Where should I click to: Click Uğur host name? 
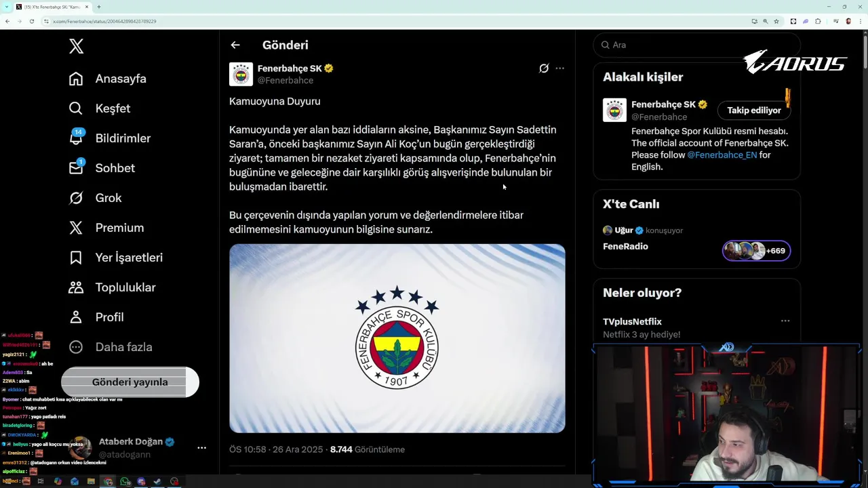pyautogui.click(x=623, y=230)
